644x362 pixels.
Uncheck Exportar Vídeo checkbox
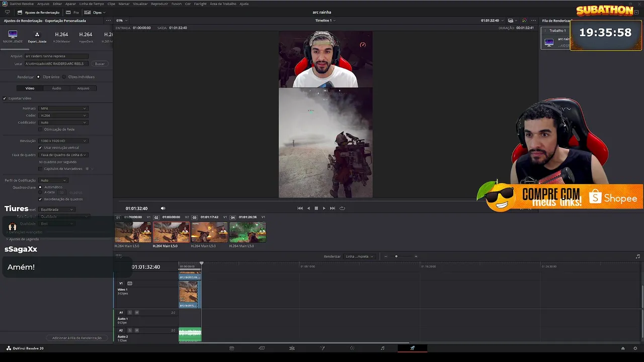coord(5,99)
